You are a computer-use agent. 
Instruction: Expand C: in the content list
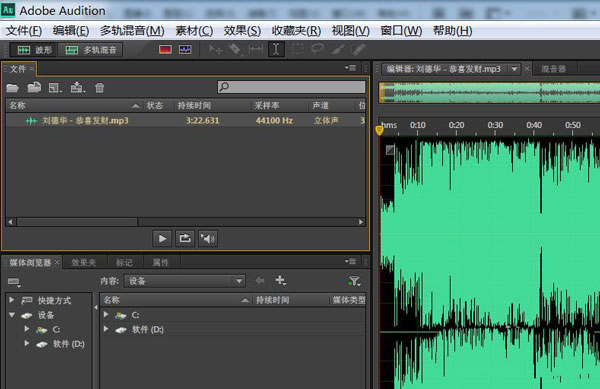(x=106, y=314)
